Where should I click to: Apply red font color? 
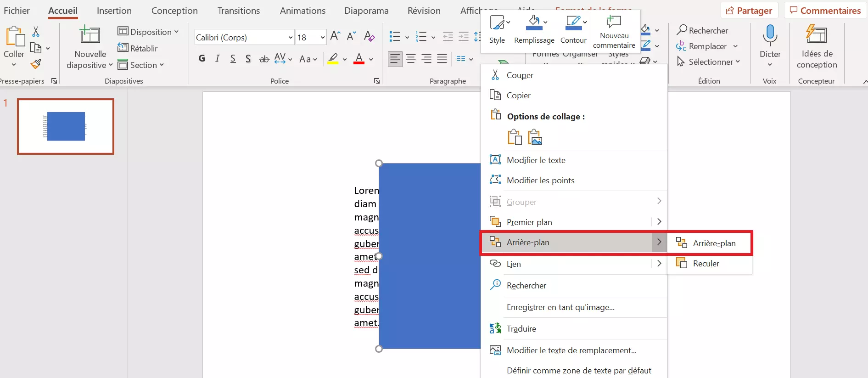(359, 59)
